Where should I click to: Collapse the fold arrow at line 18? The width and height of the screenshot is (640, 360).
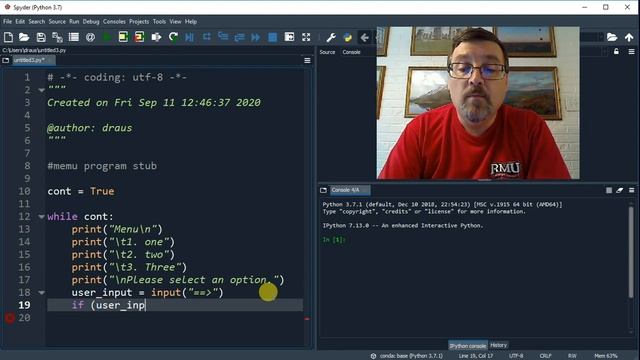(x=41, y=292)
